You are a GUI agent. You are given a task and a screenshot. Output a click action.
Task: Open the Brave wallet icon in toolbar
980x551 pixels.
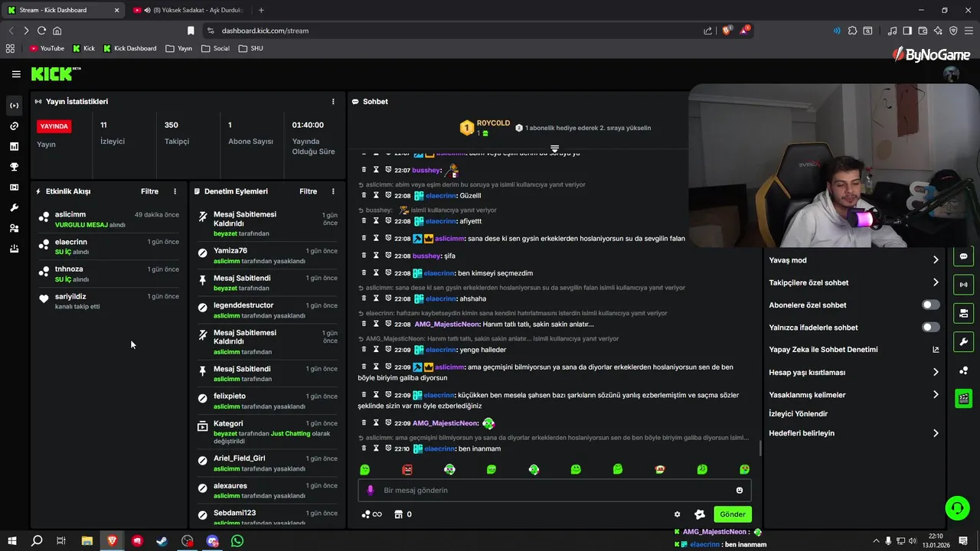point(922,31)
